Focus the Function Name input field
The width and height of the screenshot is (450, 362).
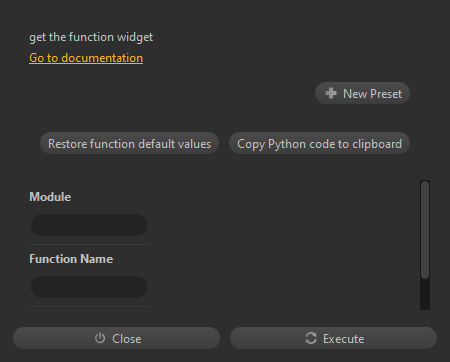(89, 287)
